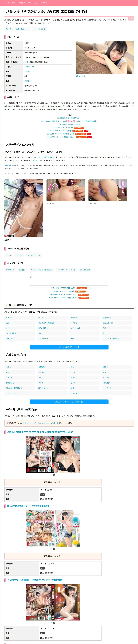138x644 pixels.
Task: Click the AV・エロ動画のテーマ一覧 button
Action: click(69, 347)
